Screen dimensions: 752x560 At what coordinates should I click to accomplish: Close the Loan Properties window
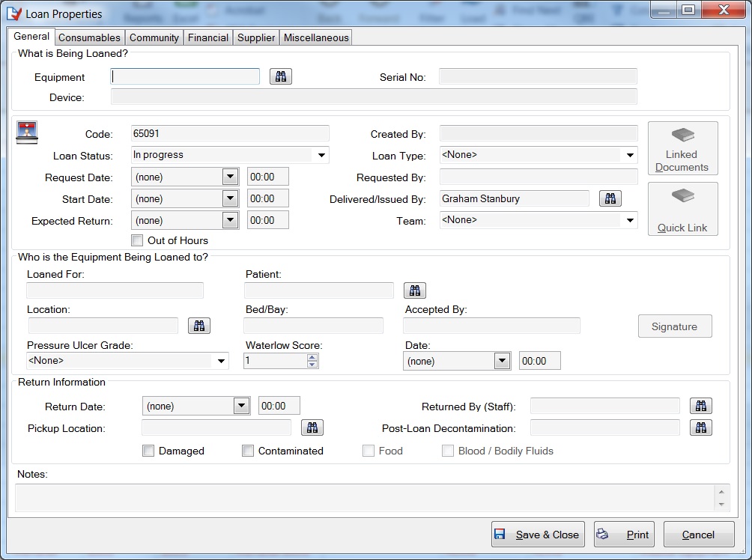pos(724,10)
